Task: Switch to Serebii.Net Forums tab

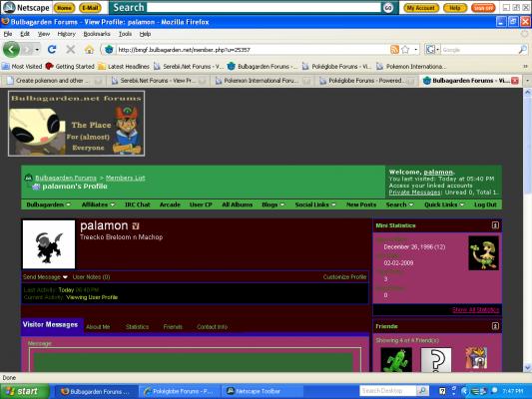Action: 158,81
